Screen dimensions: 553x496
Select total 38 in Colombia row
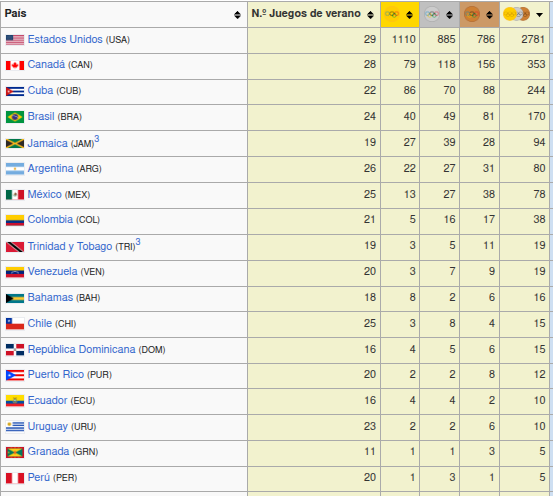point(539,219)
